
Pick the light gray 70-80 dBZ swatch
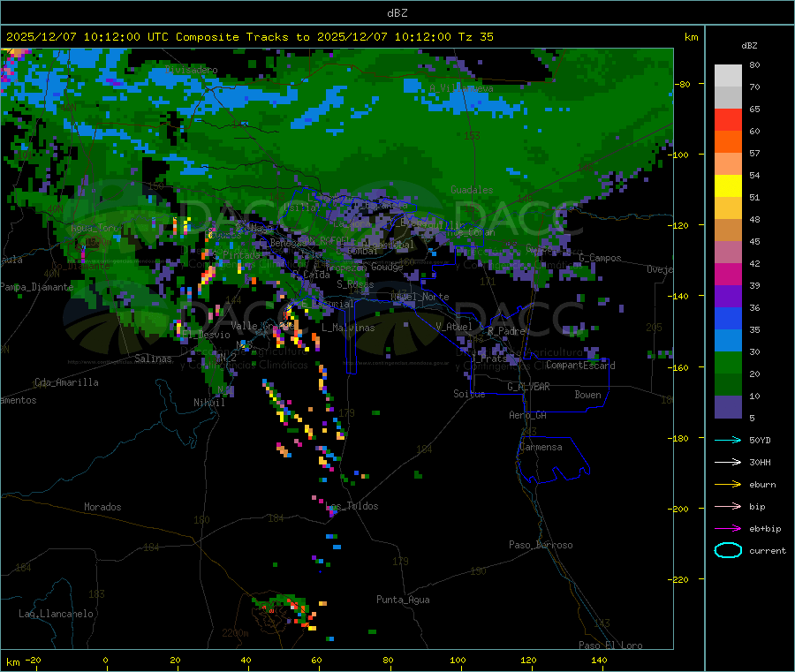pos(728,76)
